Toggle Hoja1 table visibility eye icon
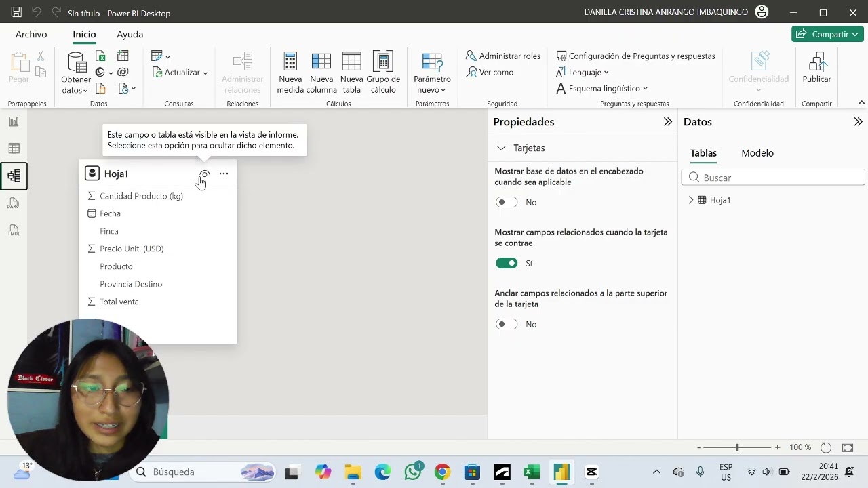The image size is (868, 488). [204, 174]
